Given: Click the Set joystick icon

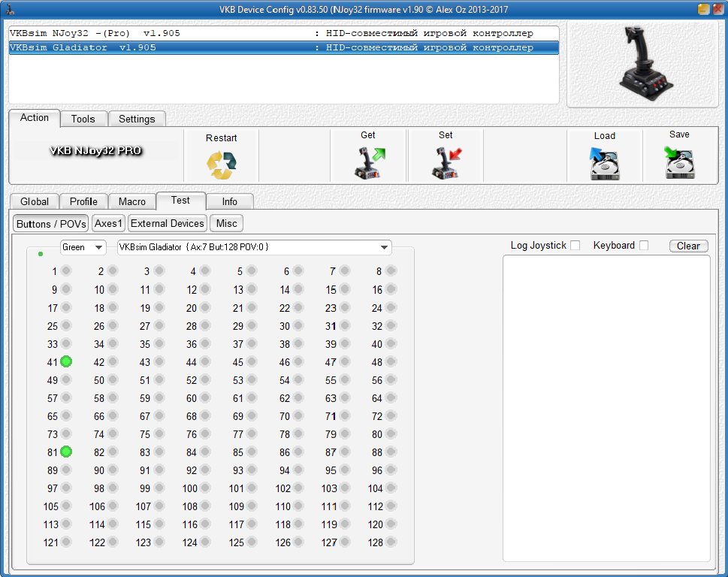Looking at the screenshot, I should click(447, 163).
